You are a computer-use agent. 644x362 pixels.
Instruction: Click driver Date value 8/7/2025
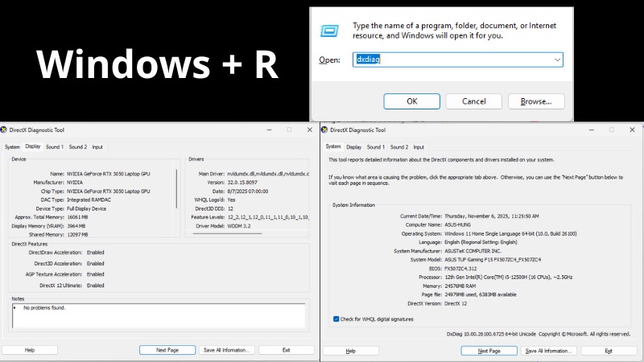tap(248, 191)
